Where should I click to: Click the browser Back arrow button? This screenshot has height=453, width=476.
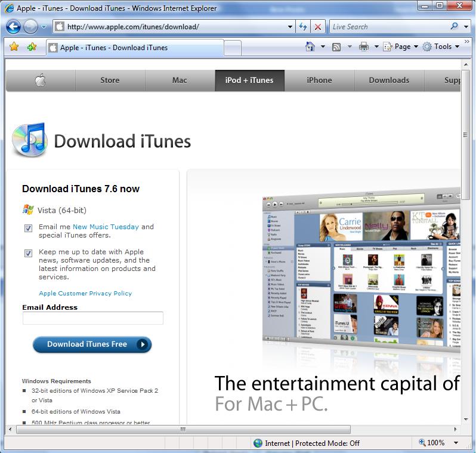click(13, 27)
